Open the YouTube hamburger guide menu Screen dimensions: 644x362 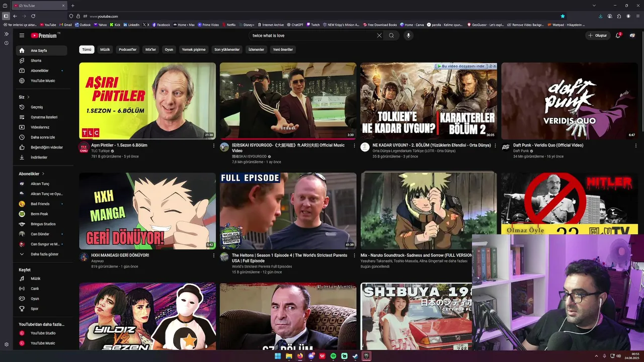(22, 36)
